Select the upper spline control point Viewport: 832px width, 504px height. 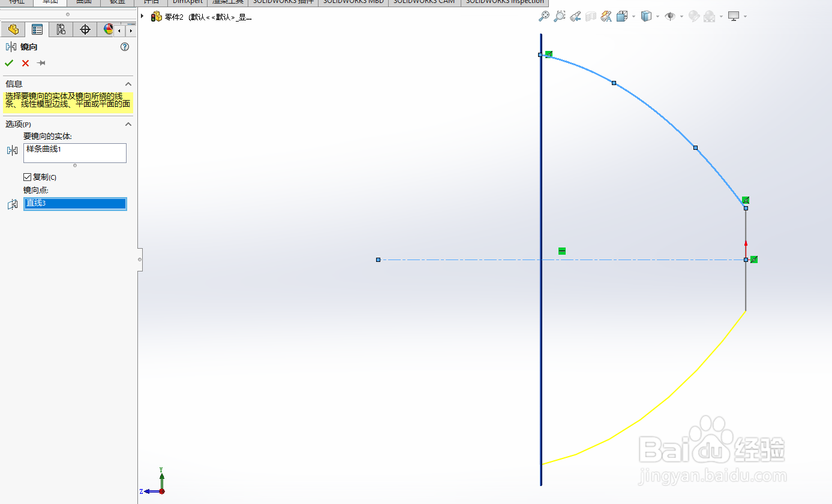pos(614,83)
